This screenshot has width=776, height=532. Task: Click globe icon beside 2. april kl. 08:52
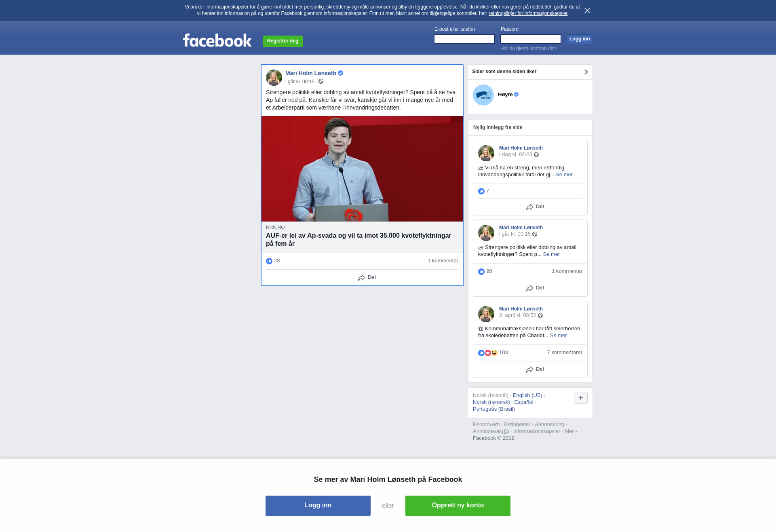(540, 315)
